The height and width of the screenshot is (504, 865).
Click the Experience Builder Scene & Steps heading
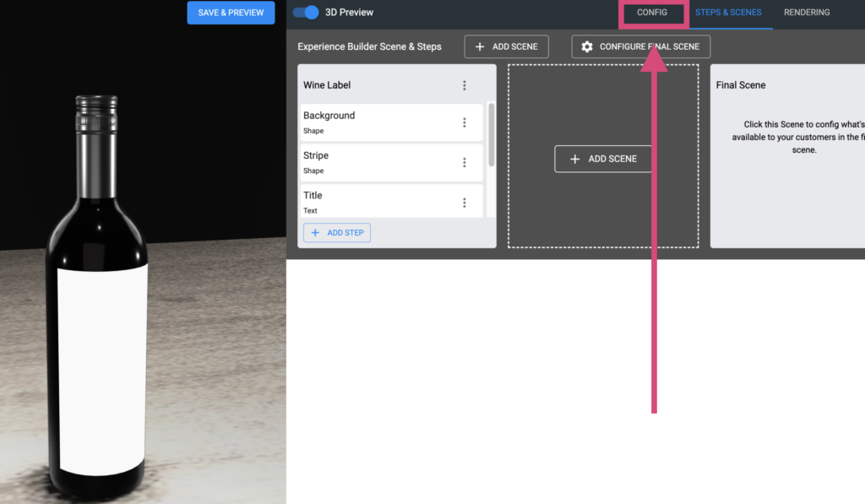coord(370,47)
